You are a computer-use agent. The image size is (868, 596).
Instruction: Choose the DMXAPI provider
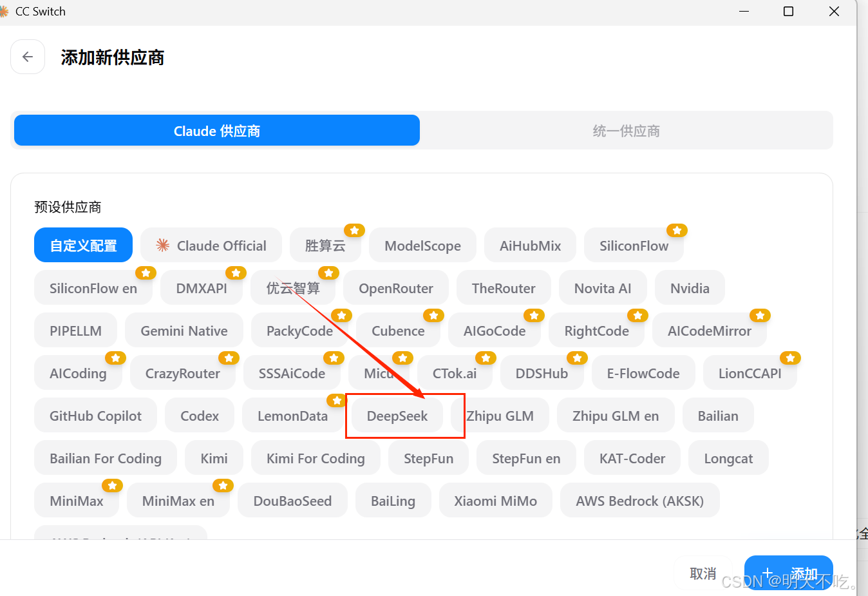point(202,288)
